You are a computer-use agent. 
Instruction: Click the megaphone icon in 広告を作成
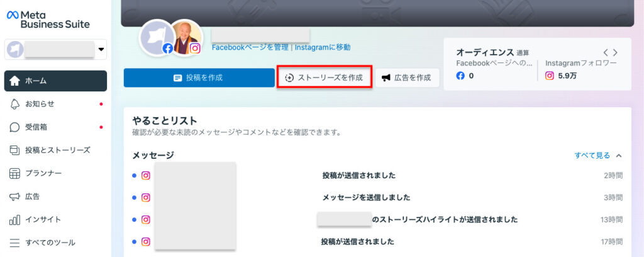click(x=386, y=77)
